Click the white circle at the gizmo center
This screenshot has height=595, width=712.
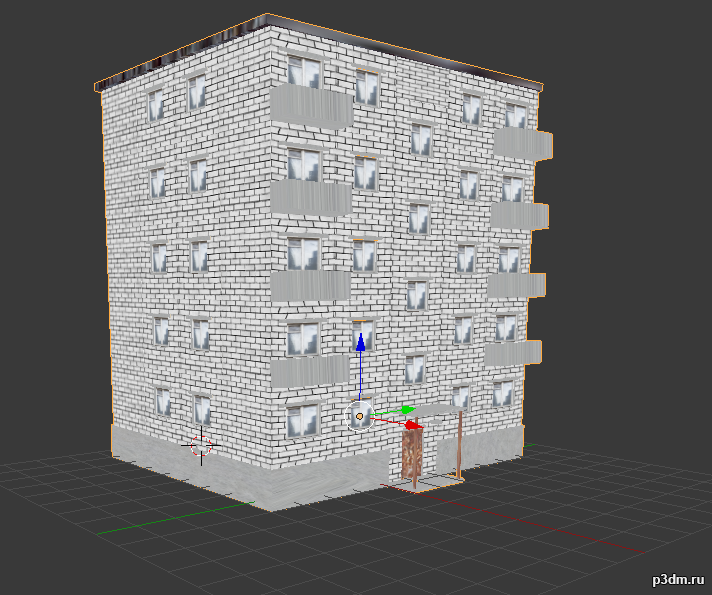359,415
